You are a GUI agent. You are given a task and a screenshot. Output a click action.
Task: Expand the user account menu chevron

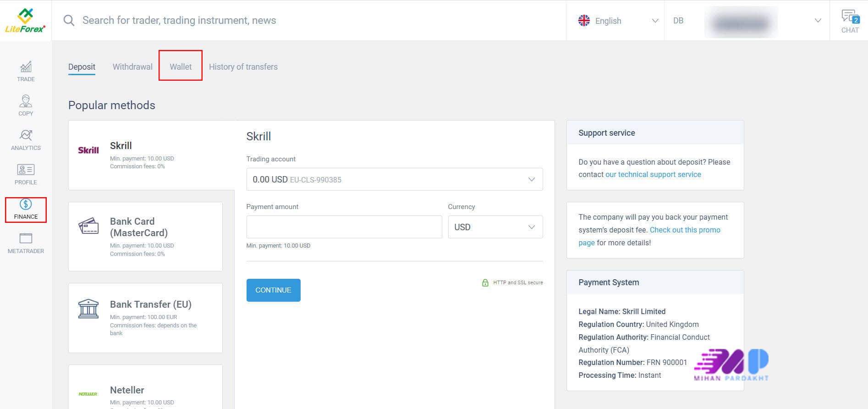pos(818,21)
